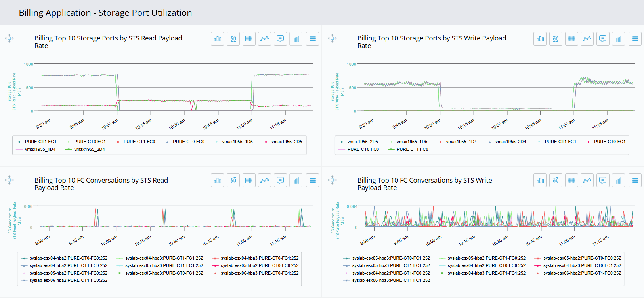Click the Billing Application - Storage Port Utilization heading
Viewport: 644px width, 298px height.
click(105, 13)
